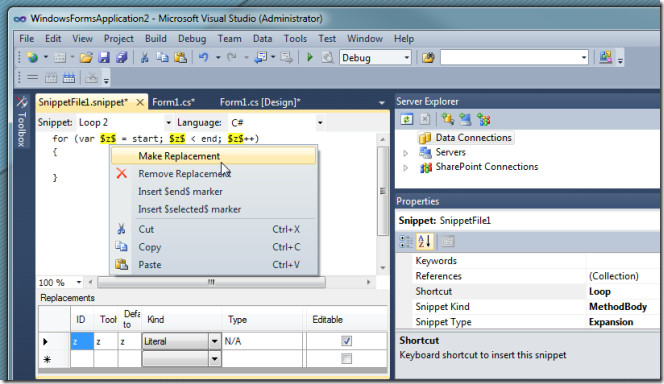
Task: Choose Insert $selected$ marker
Action: coord(213,209)
